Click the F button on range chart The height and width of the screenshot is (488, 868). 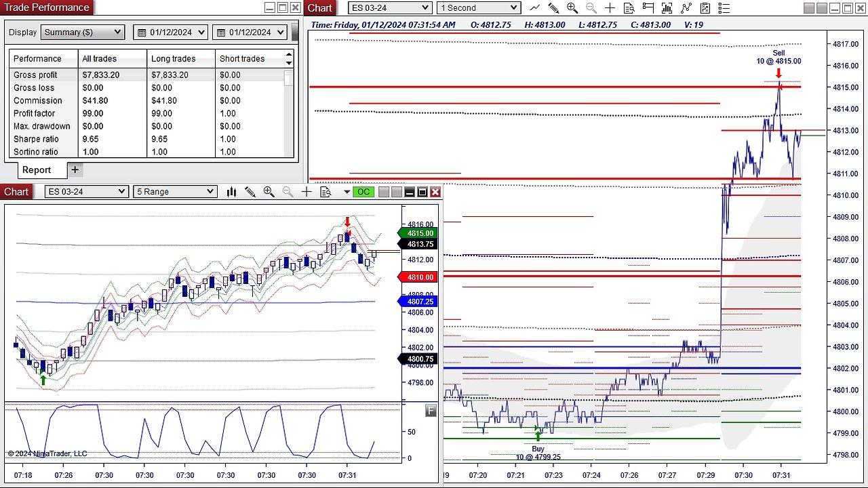[431, 410]
